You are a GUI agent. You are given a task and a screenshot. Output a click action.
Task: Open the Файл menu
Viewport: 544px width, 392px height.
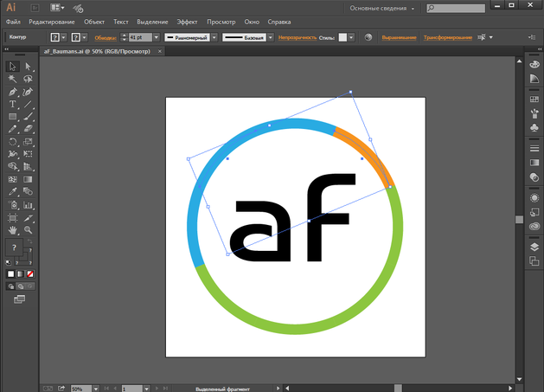tap(13, 22)
